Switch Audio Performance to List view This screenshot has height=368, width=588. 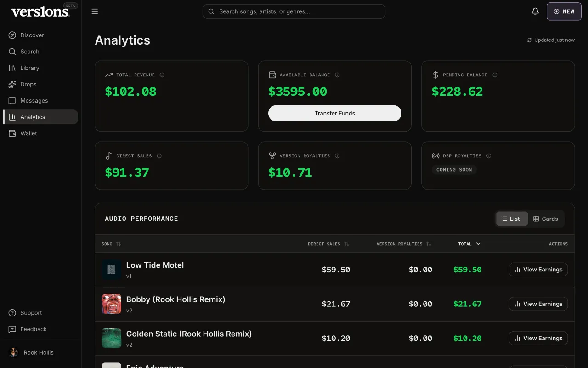pyautogui.click(x=511, y=219)
